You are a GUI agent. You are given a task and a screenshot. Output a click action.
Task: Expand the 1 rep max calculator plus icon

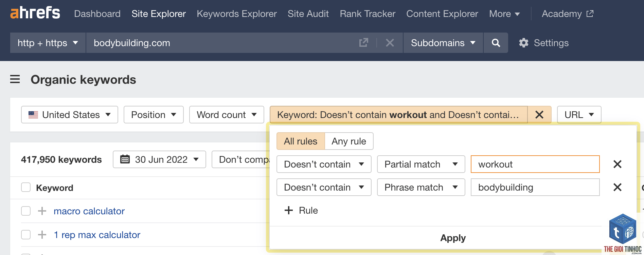point(42,235)
